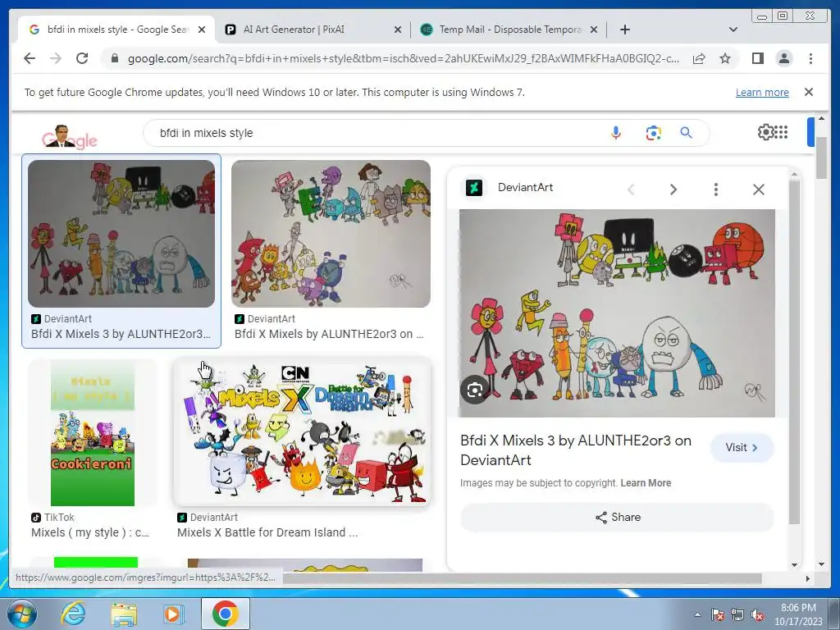Screen dimensions: 840x630
Task: Reload the current page
Action: coord(82,58)
